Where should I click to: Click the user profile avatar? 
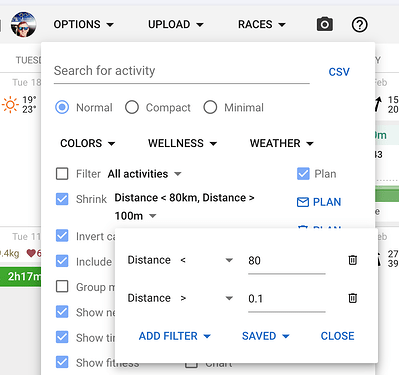coord(23,24)
